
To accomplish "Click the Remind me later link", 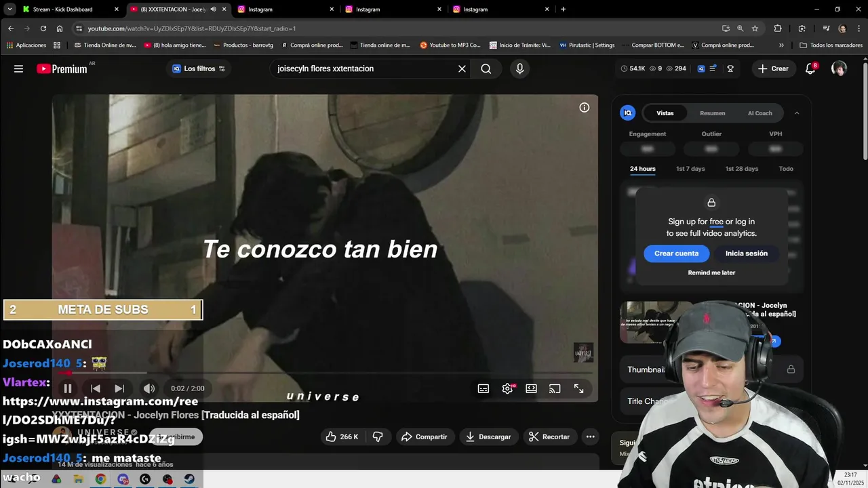I will pyautogui.click(x=711, y=272).
